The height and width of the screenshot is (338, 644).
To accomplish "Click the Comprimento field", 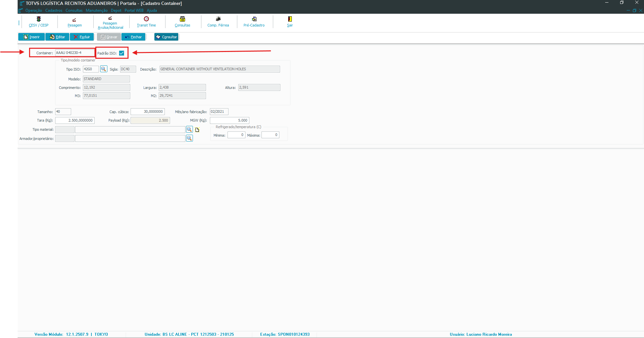I will pyautogui.click(x=106, y=87).
